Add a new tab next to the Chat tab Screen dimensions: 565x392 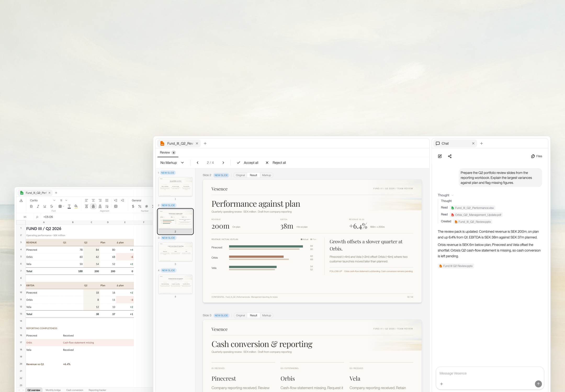(x=481, y=143)
